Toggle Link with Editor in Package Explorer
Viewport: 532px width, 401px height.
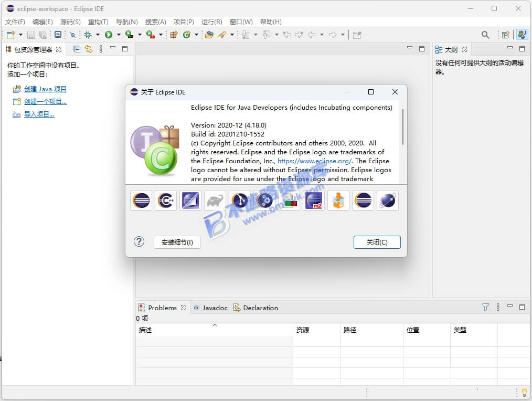tap(89, 49)
